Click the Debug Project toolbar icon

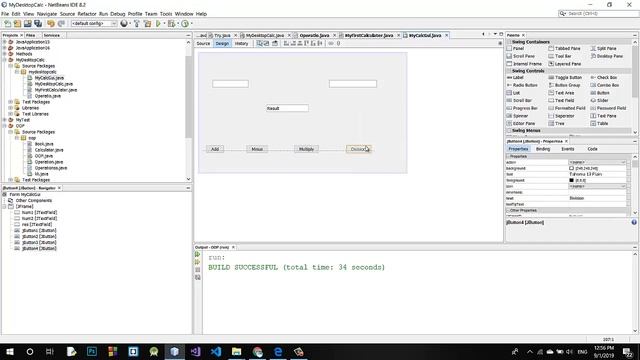[x=171, y=24]
